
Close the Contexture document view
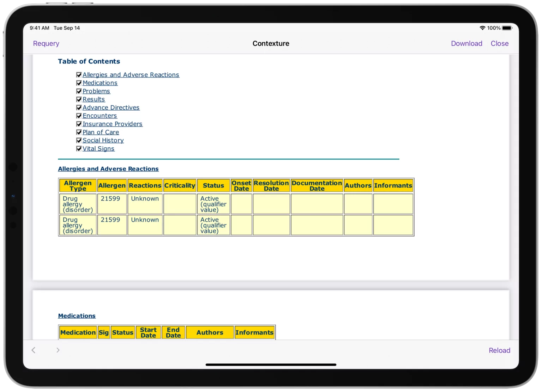499,43
